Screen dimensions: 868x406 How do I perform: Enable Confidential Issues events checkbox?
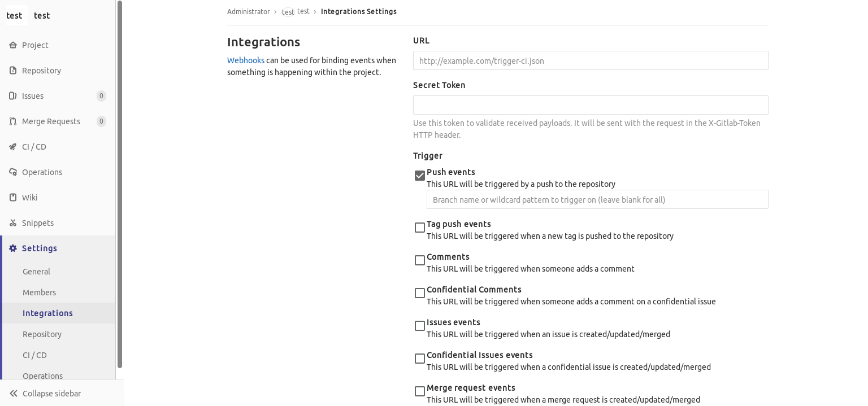[x=420, y=359]
